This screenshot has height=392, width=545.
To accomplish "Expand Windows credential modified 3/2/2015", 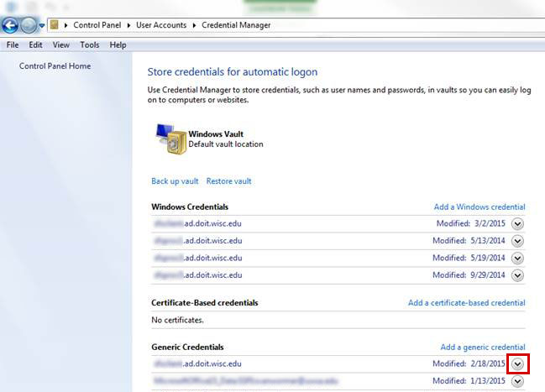I will click(517, 224).
